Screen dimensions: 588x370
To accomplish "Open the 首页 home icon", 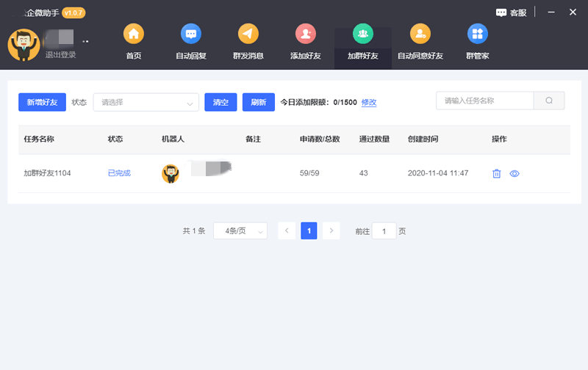I will pos(134,34).
